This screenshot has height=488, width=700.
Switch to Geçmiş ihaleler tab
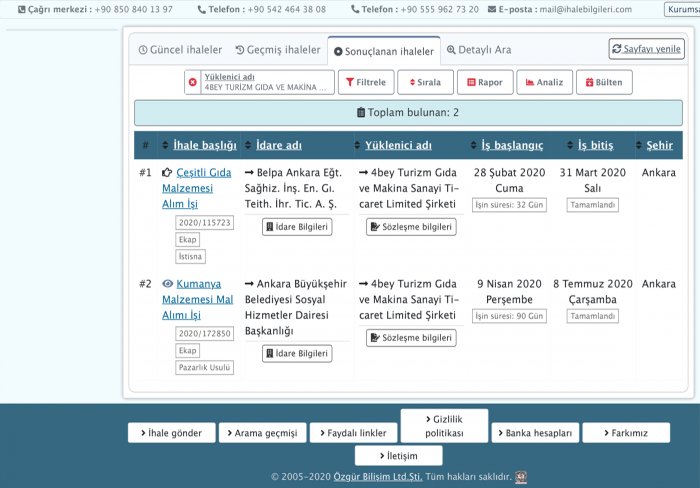coord(278,50)
